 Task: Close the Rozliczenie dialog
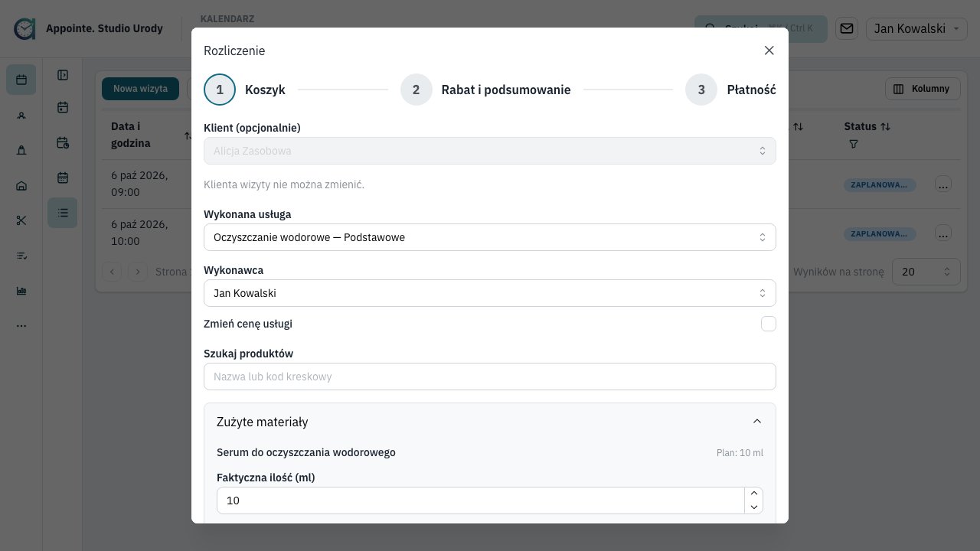pyautogui.click(x=769, y=51)
